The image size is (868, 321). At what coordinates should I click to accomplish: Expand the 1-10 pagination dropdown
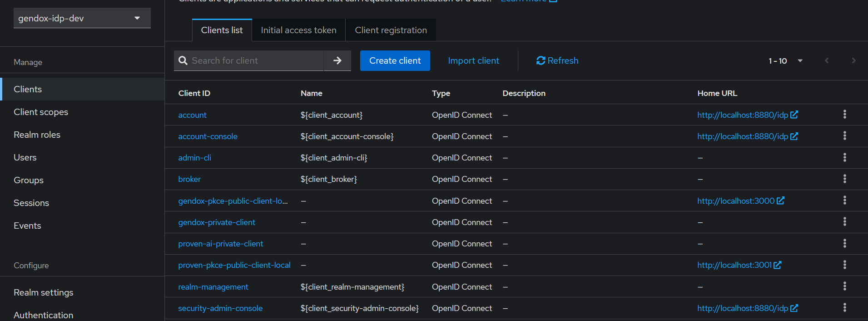[x=785, y=61]
